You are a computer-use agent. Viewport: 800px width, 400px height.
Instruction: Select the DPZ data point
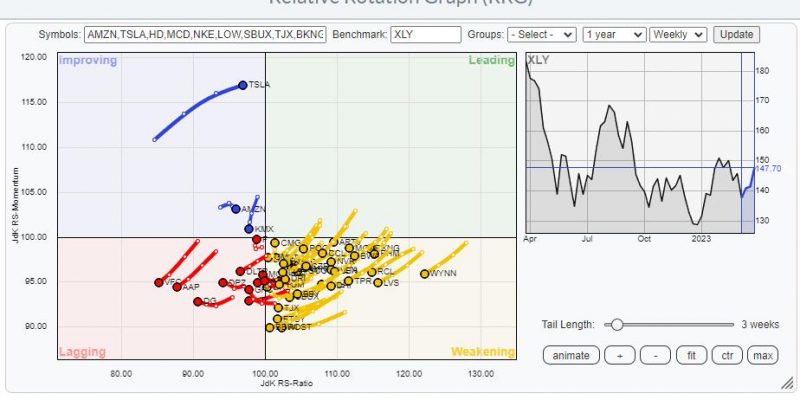pos(223,283)
